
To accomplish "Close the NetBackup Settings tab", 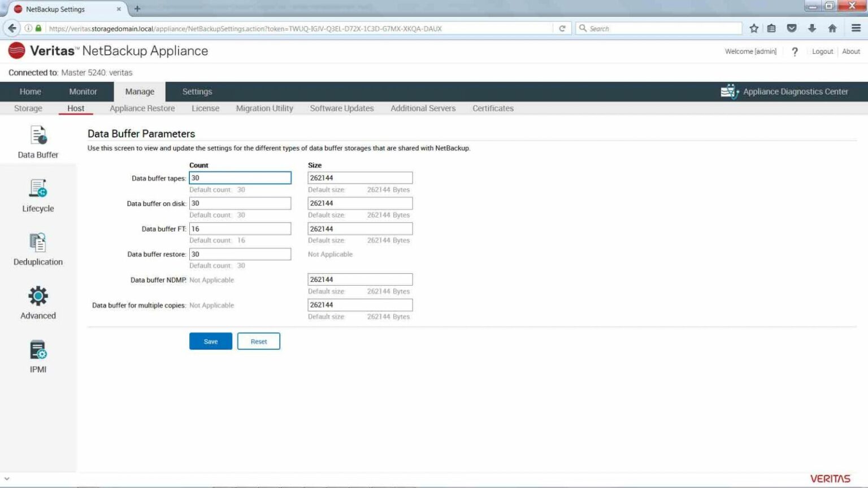I will (119, 9).
